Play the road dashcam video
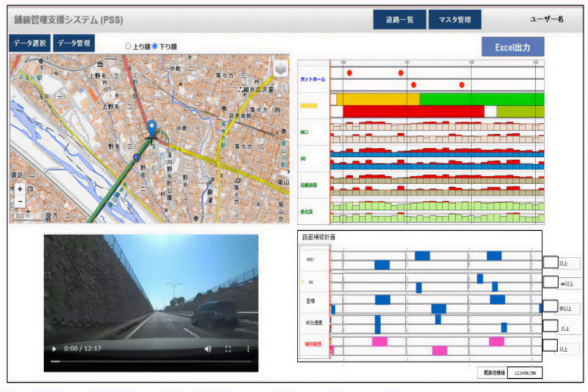 tap(55, 349)
